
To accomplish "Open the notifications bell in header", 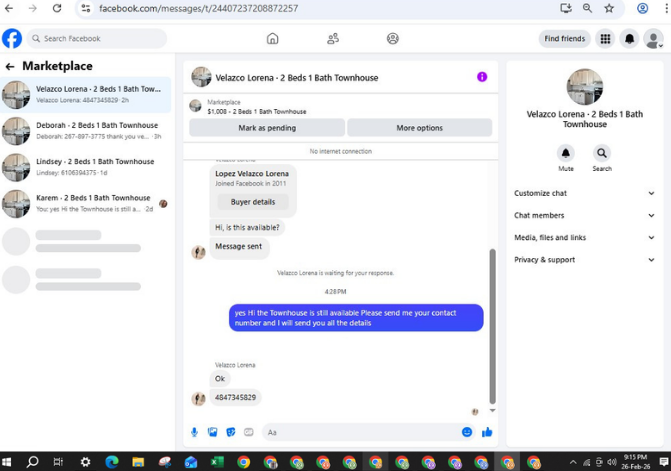I will [629, 39].
